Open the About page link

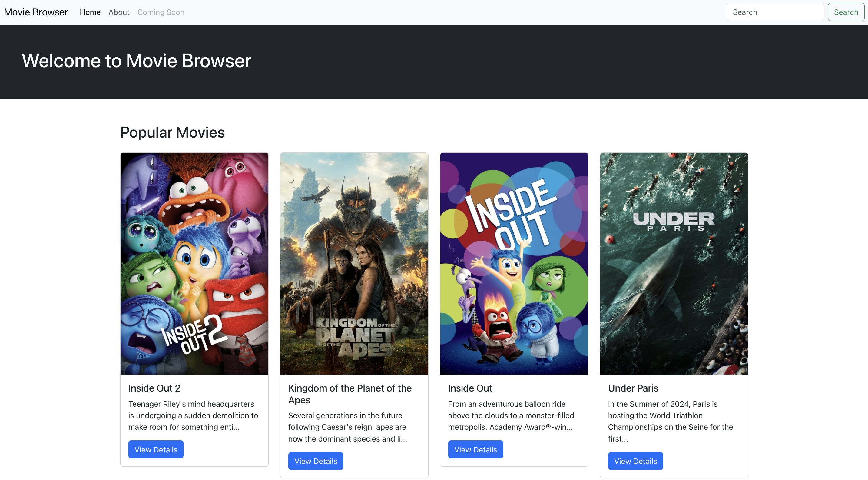[119, 12]
